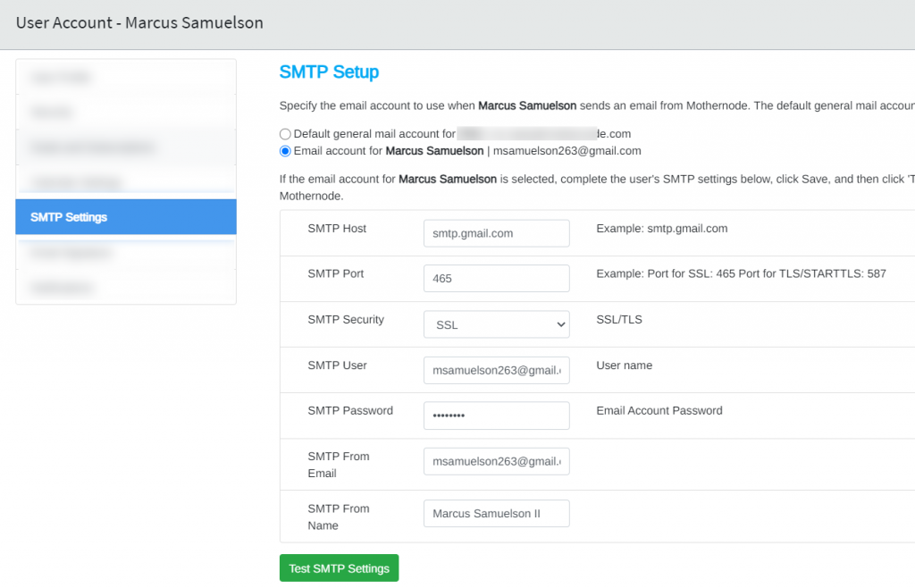
Task: Select the first blurred sidebar menu item
Action: pos(125,77)
